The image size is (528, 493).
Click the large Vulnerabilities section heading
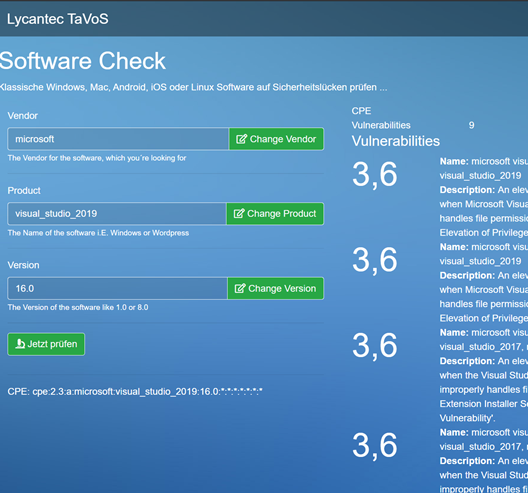tap(396, 141)
